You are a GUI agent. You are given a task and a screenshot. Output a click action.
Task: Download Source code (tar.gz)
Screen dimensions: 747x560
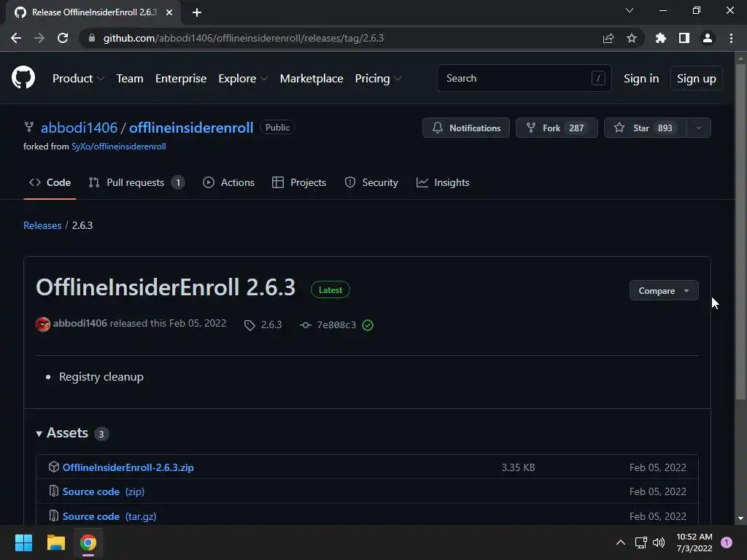pyautogui.click(x=109, y=517)
